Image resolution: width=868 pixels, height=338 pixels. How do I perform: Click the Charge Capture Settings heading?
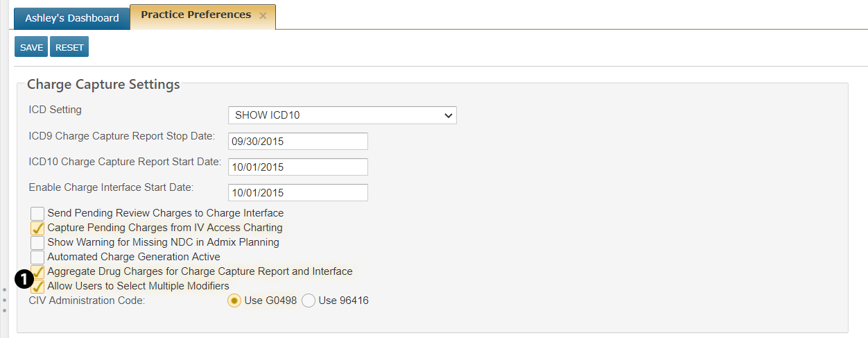point(103,85)
